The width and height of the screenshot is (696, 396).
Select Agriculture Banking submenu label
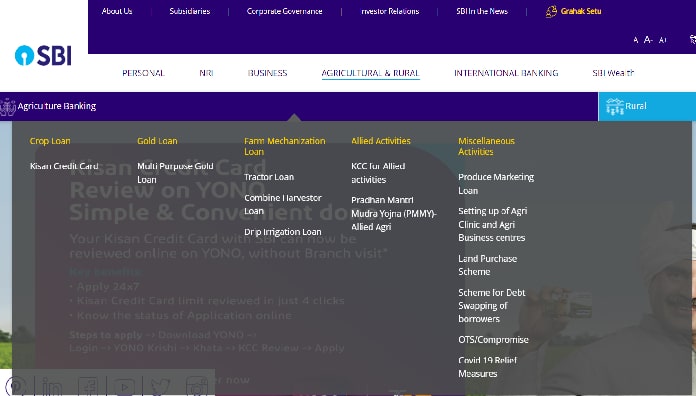click(x=57, y=106)
